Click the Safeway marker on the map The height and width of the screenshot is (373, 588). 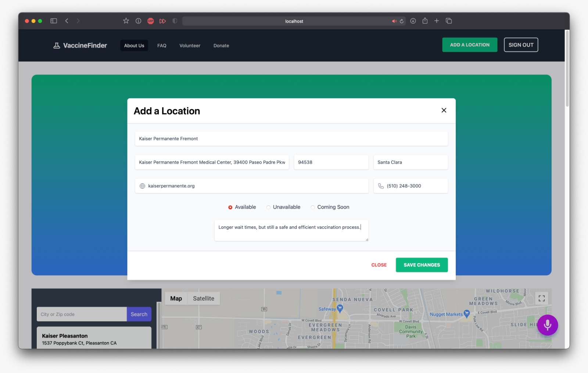[x=340, y=308]
